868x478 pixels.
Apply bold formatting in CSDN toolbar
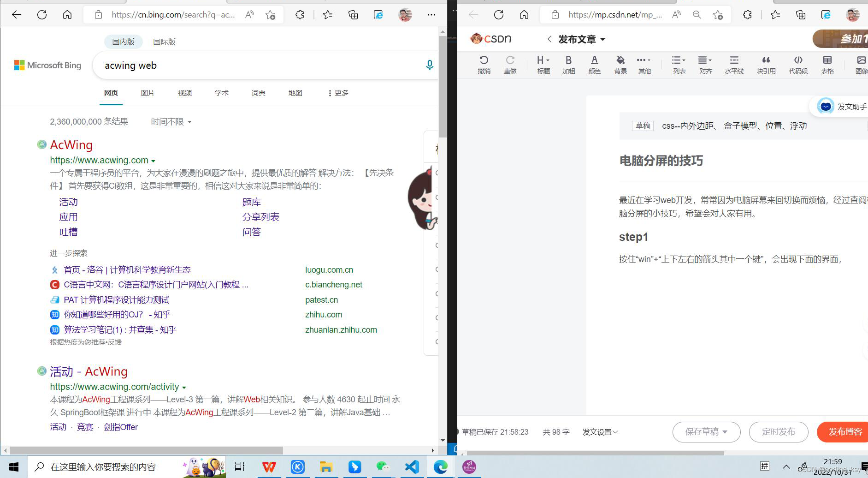coord(568,65)
